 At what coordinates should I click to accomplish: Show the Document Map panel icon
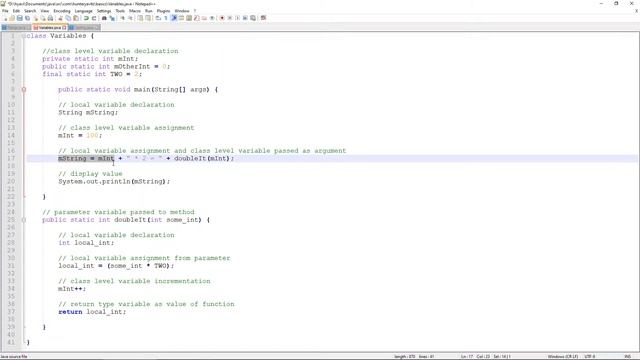[189, 18]
